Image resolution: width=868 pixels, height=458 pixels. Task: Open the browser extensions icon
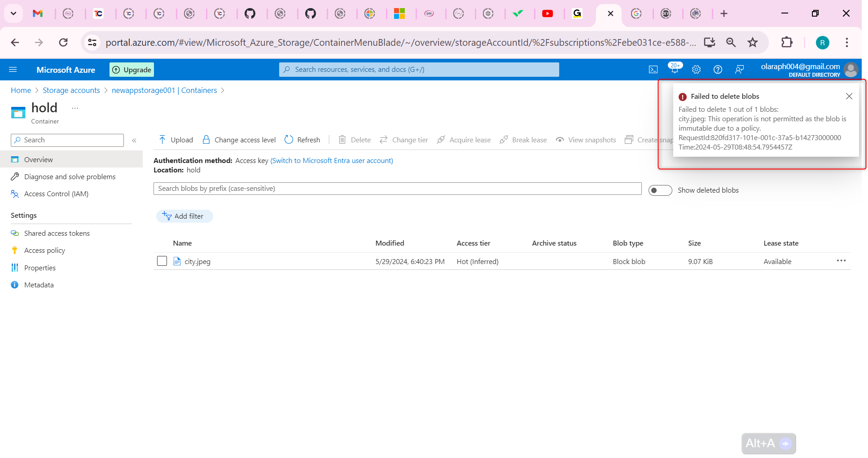pyautogui.click(x=787, y=42)
